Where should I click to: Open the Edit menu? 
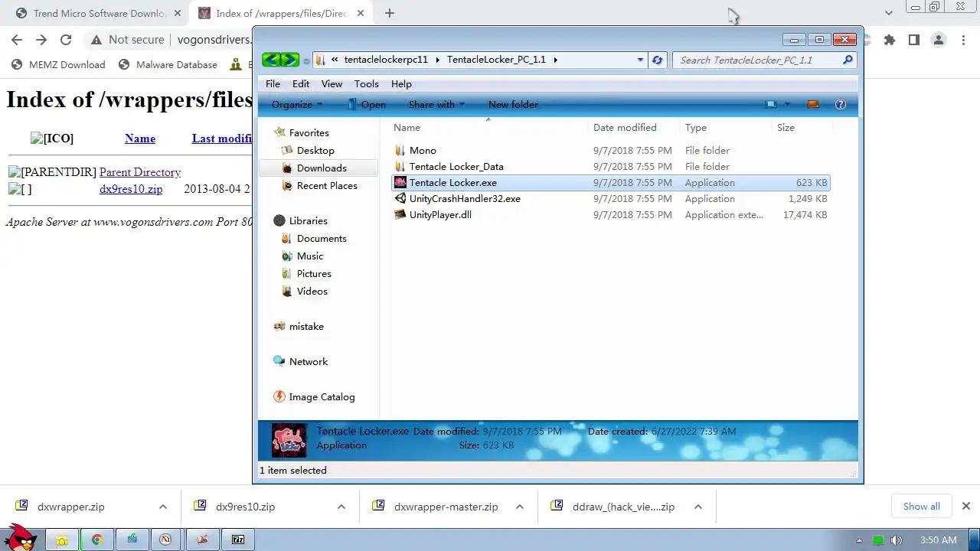point(301,83)
